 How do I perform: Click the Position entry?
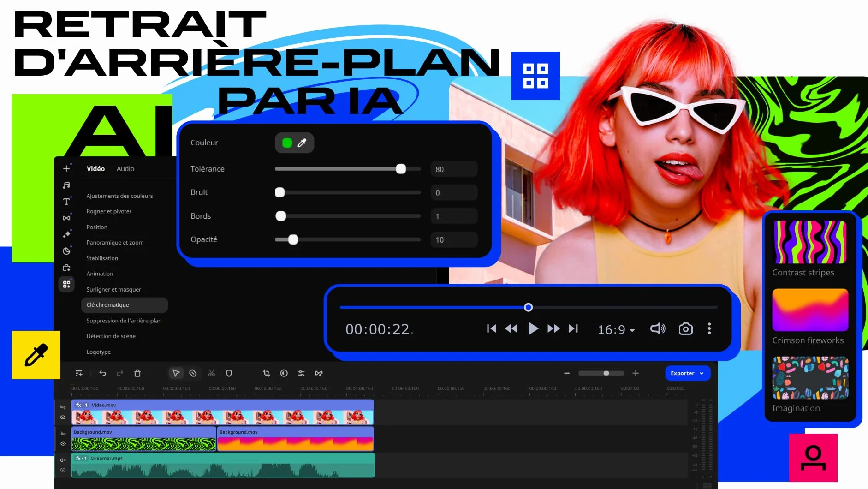[x=97, y=227]
